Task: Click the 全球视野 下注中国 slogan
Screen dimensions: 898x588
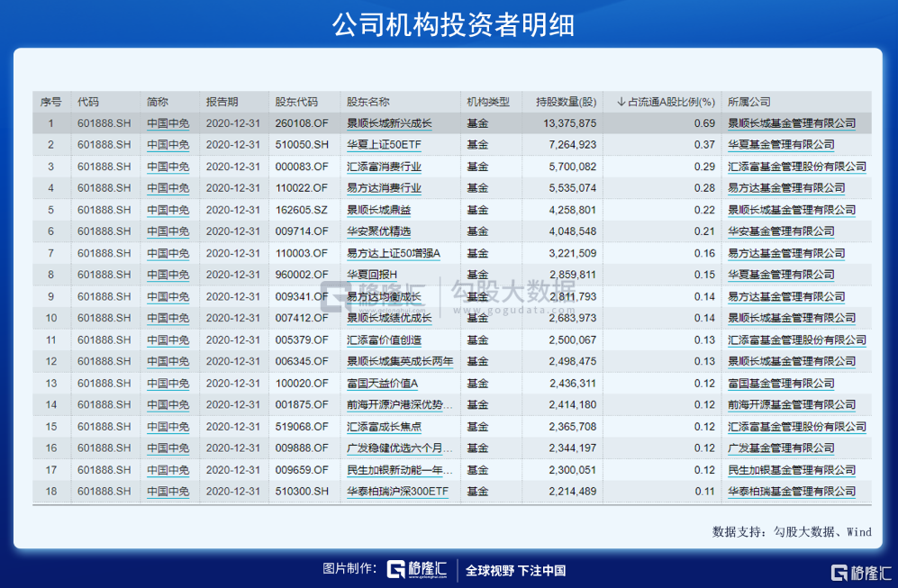Action: 515,571
